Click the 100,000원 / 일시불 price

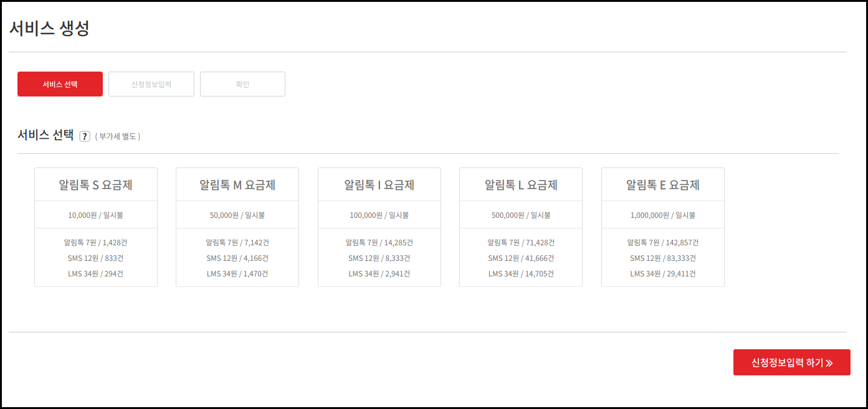[379, 215]
